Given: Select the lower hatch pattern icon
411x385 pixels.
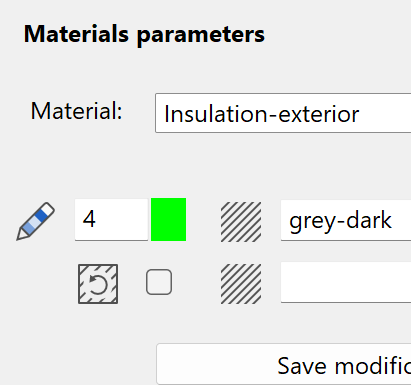Looking at the screenshot, I should pyautogui.click(x=241, y=284).
